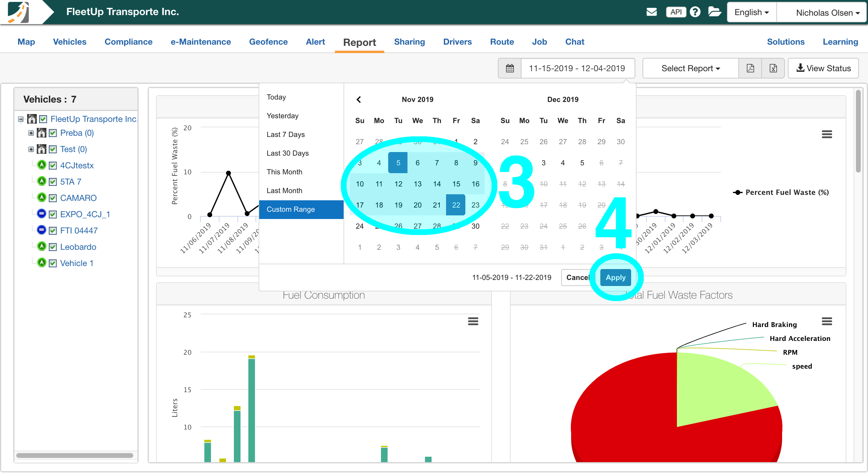Switch to the Vehicles tab

point(70,42)
